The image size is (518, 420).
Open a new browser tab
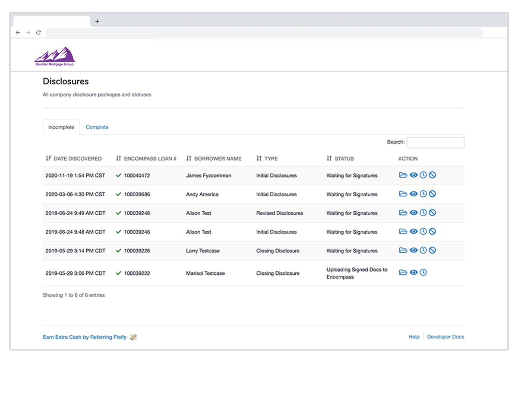(x=97, y=21)
